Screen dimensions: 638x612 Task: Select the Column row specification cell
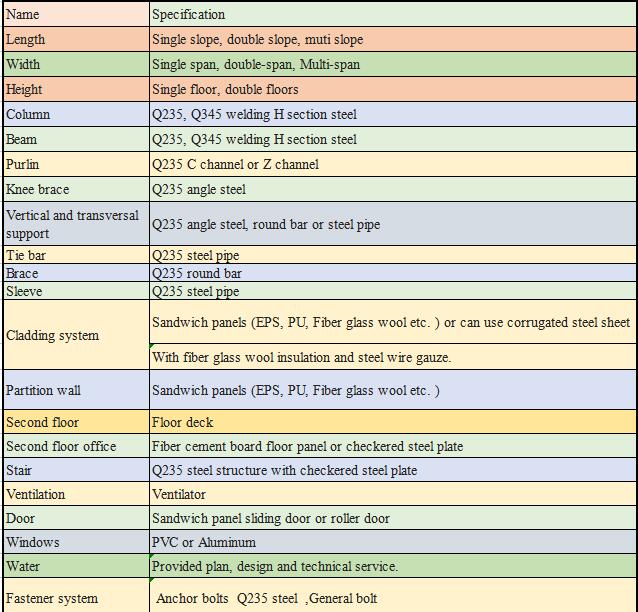(392, 114)
